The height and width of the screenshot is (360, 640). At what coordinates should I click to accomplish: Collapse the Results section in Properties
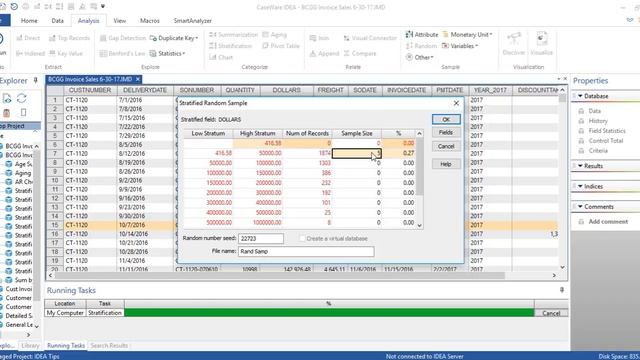point(580,166)
